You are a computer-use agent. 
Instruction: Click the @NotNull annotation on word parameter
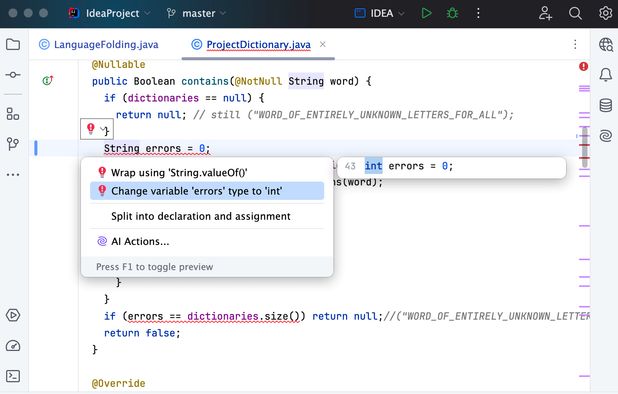[258, 81]
